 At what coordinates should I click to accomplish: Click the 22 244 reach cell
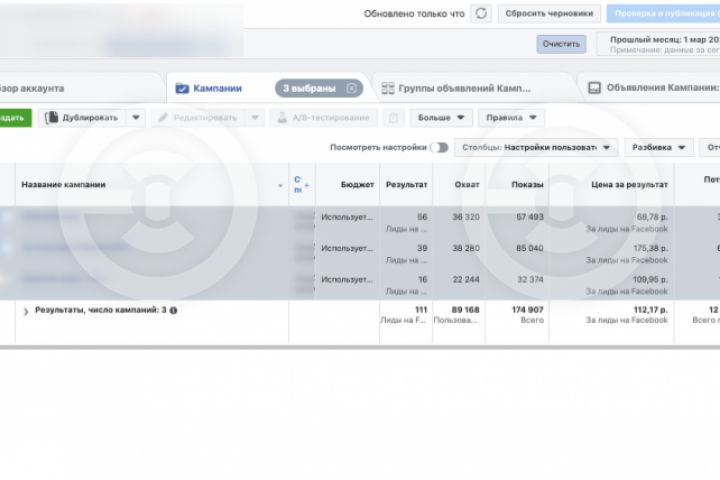pyautogui.click(x=466, y=279)
